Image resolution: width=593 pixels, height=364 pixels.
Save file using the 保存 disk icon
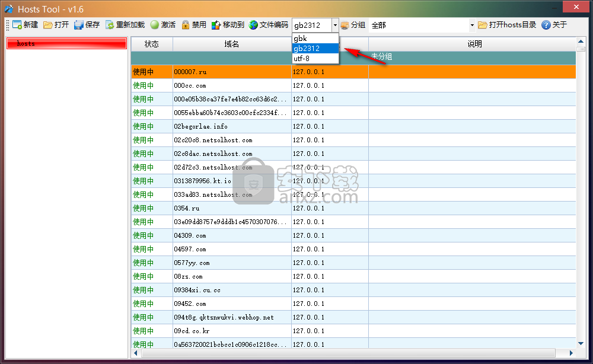point(79,25)
